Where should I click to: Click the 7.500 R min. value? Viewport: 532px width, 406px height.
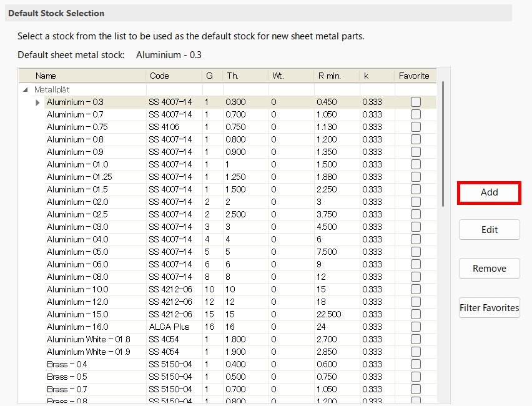327,252
